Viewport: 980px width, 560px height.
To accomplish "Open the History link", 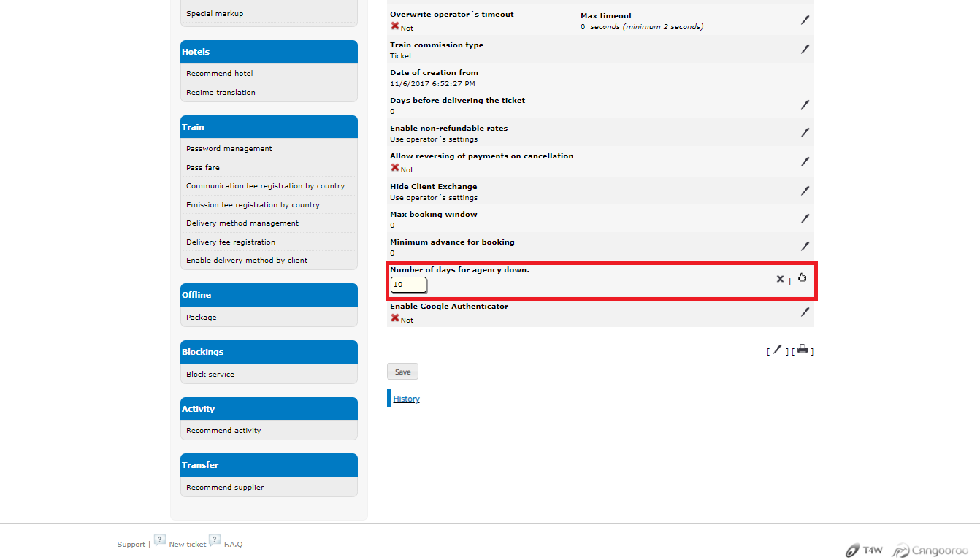I will pos(406,399).
